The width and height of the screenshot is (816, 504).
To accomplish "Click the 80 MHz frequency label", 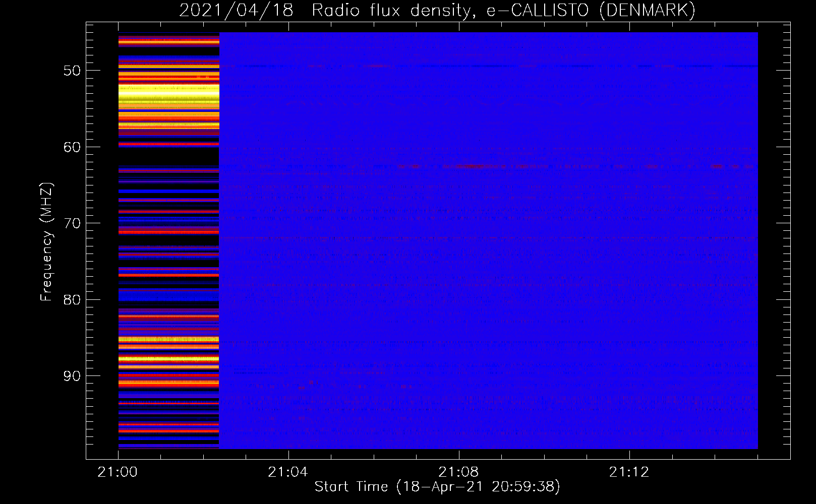I will click(72, 300).
